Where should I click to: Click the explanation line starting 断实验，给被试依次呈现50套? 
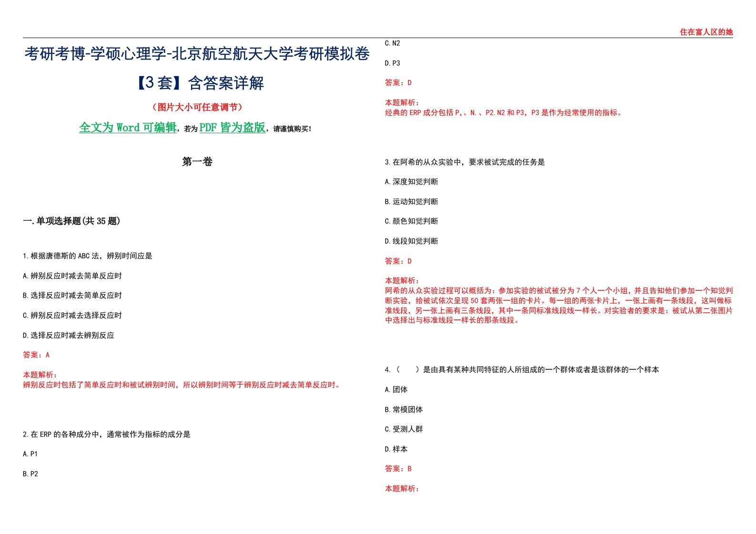558,301
